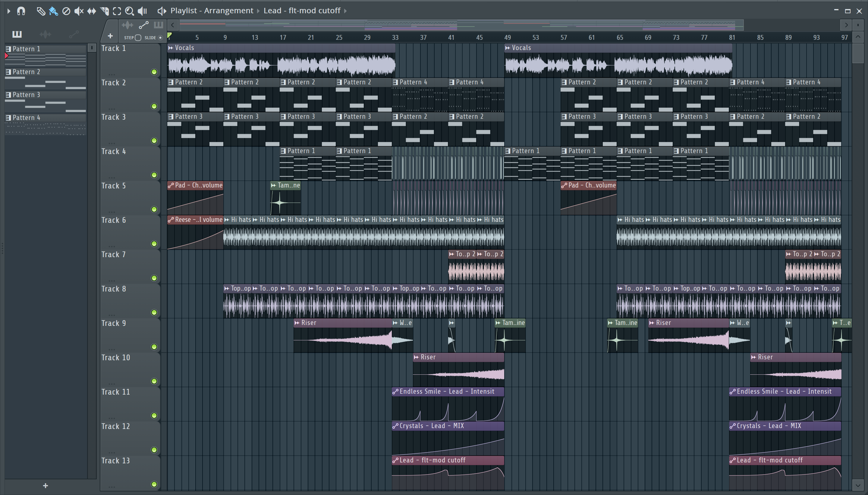Image resolution: width=868 pixels, height=495 pixels.
Task: Click the zoom handle beside the overview bar
Action: point(858,25)
